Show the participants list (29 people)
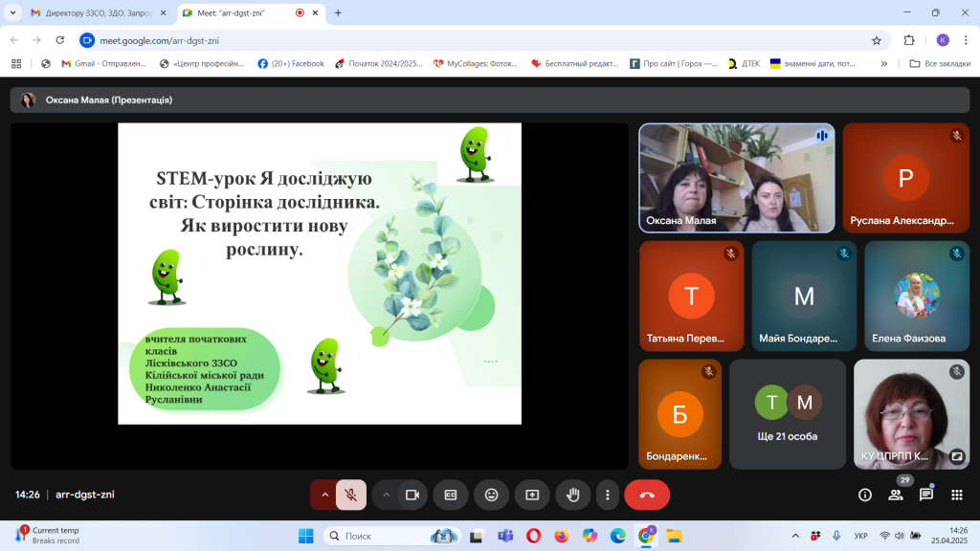The height and width of the screenshot is (551, 980). tap(896, 495)
